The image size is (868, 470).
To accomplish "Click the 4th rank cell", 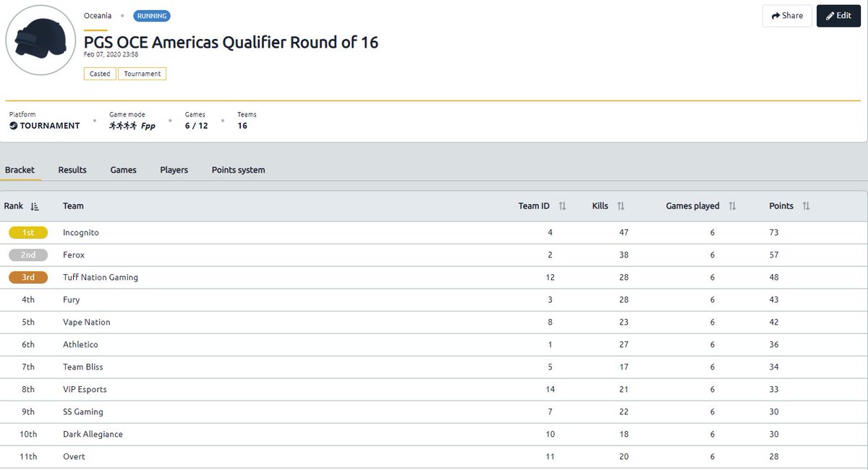I will click(x=28, y=300).
